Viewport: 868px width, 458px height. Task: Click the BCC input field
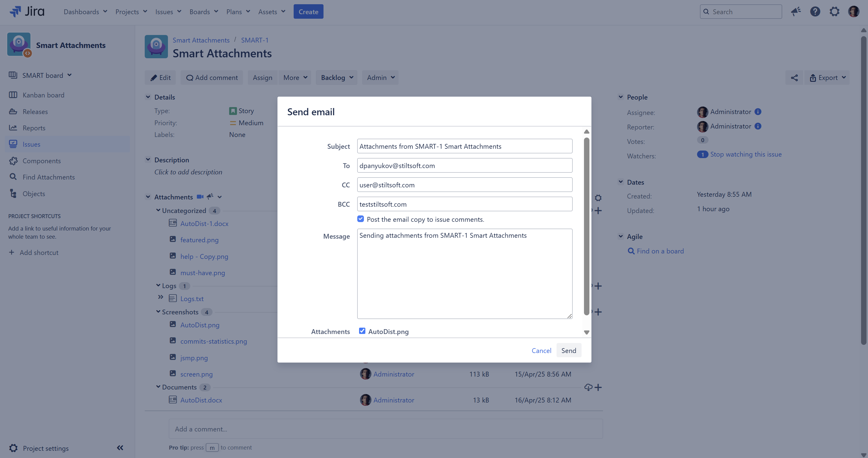464,204
